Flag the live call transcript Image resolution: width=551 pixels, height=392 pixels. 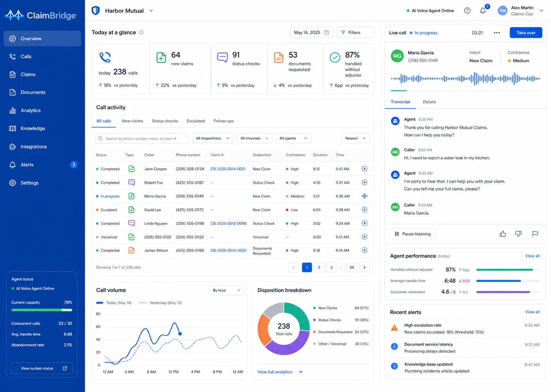[535, 234]
